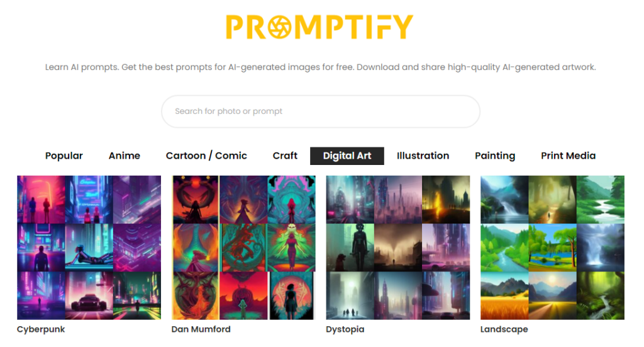The image size is (644, 347).
Task: Click the Dan Mumford category label
Action: [201, 329]
